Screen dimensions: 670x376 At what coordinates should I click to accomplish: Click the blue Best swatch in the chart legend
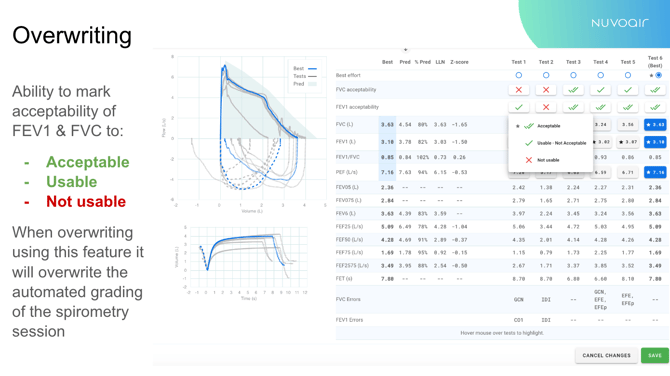312,68
